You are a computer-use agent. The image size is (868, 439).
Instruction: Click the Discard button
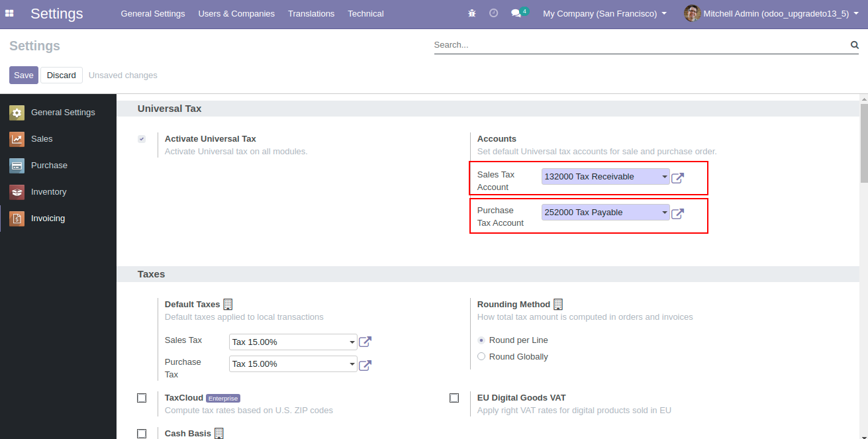click(x=62, y=75)
